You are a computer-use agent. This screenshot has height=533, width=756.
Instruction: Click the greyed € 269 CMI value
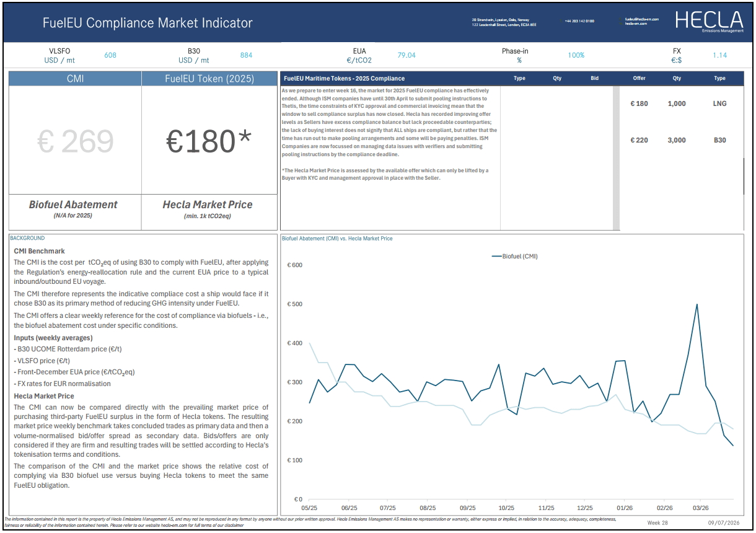(75, 141)
